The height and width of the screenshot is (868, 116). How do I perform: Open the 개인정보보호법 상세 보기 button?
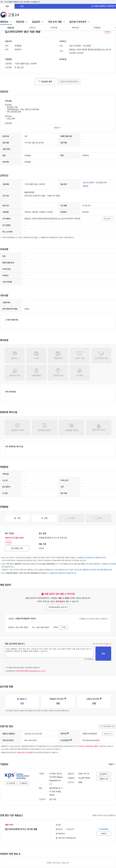[x=58, y=607]
